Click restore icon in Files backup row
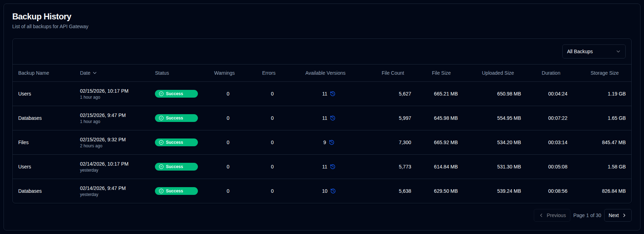 pyautogui.click(x=331, y=142)
